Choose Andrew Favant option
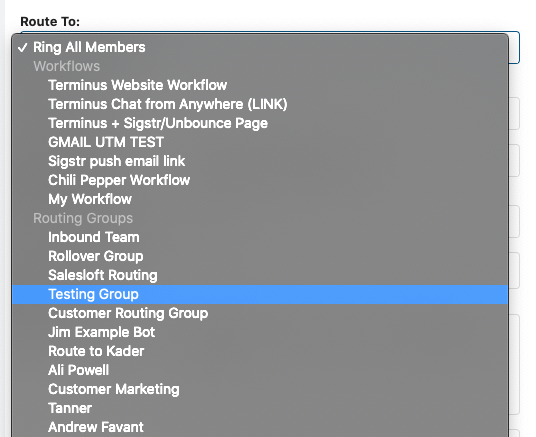The image size is (536, 437). [260, 427]
